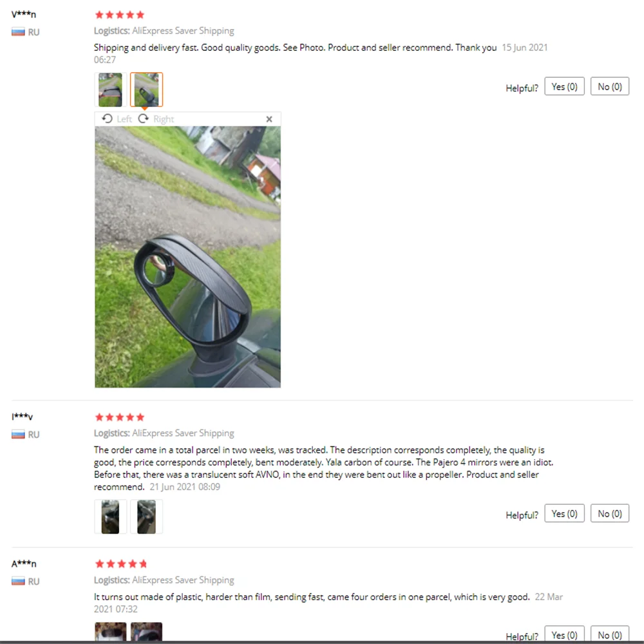Click the Russian flag icon beside V***n

pos(18,32)
